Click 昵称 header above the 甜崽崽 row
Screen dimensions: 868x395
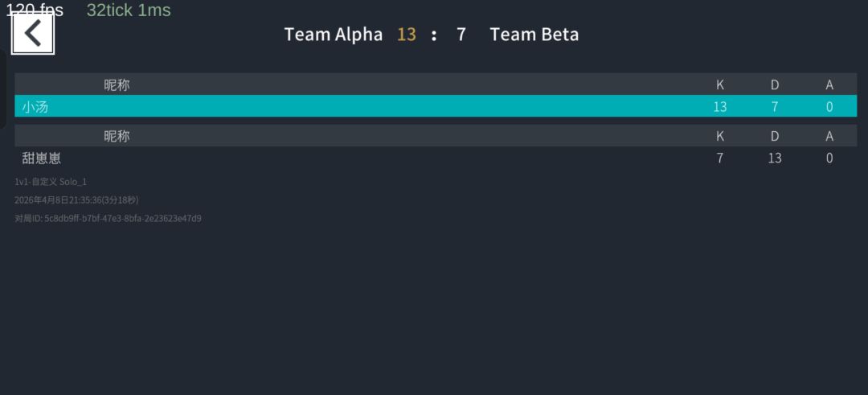[117, 136]
